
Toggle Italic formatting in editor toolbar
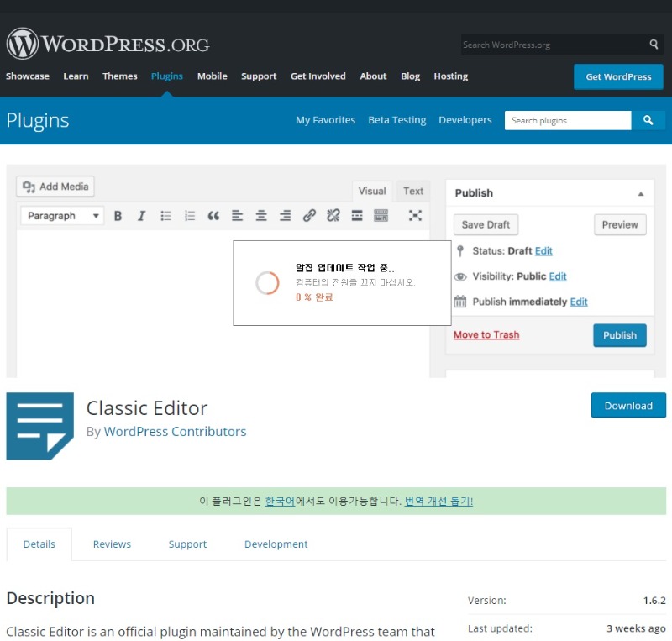pyautogui.click(x=141, y=216)
